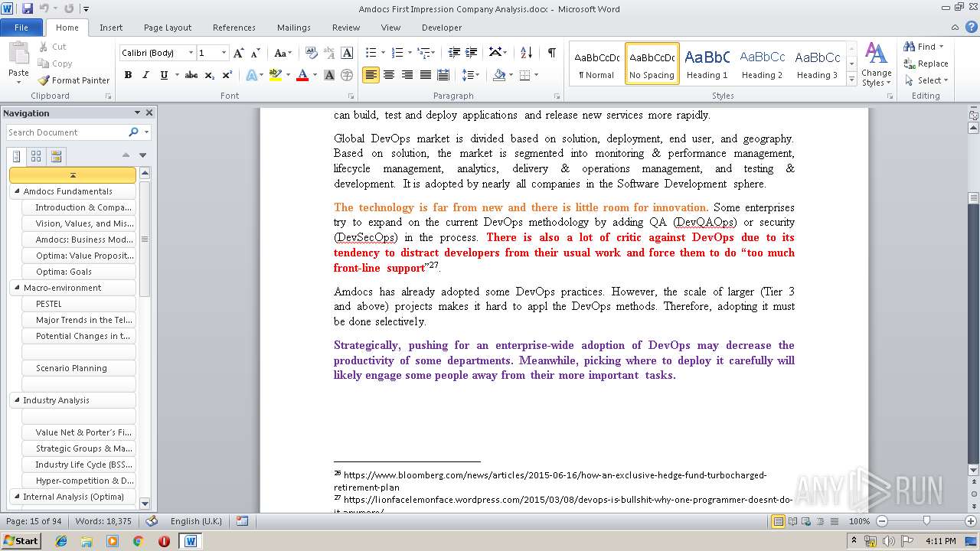Click the Format Painter
The width and height of the screenshot is (980, 551).
click(x=73, y=80)
